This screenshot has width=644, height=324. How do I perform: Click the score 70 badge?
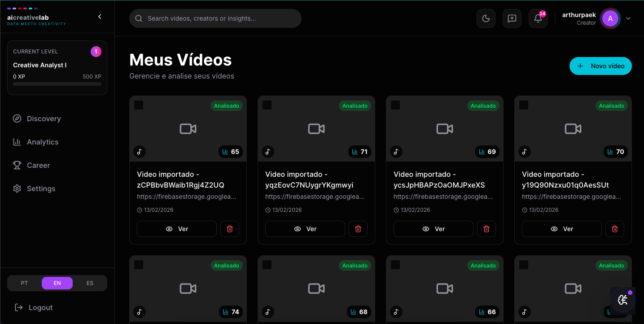tap(616, 152)
